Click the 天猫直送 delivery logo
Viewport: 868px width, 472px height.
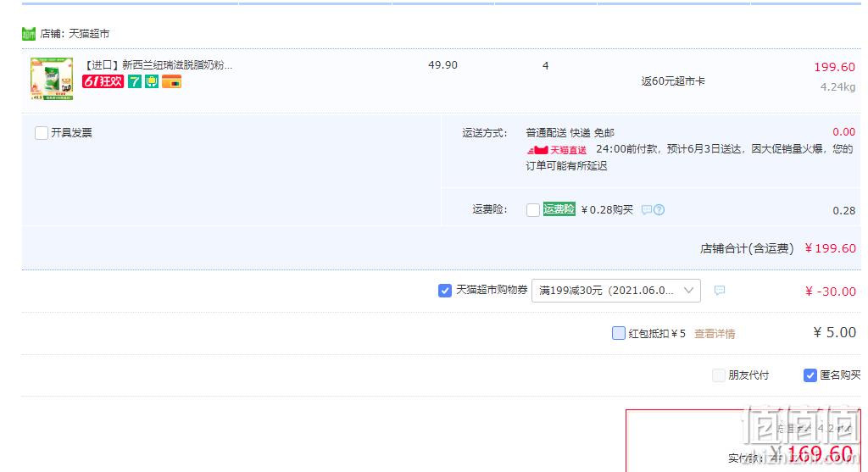coord(556,150)
